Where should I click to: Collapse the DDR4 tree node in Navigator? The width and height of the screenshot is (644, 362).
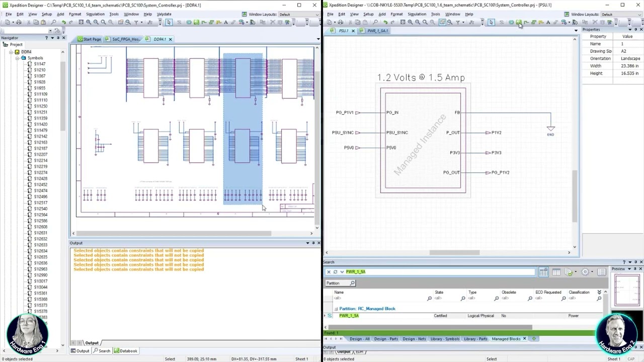click(11, 52)
